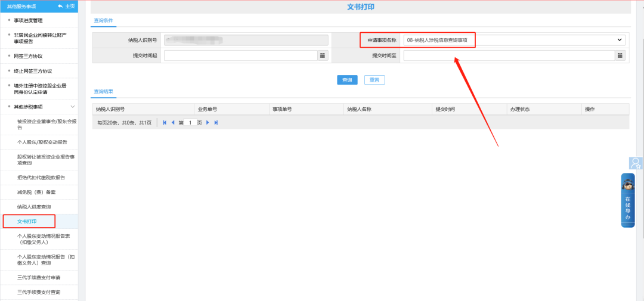Viewport: 644px width, 301px height.
Task: Open the 申请事项名称 dropdown
Action: pos(514,40)
